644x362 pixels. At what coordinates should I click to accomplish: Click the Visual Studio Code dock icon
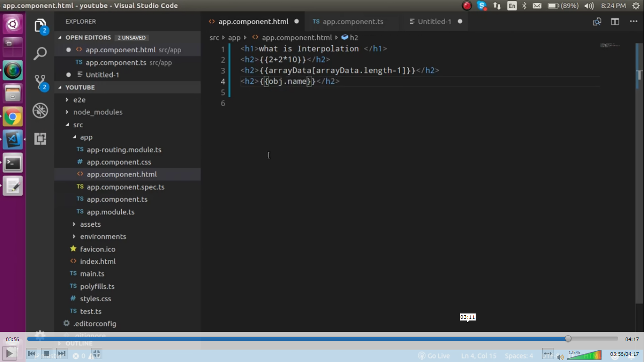click(13, 140)
